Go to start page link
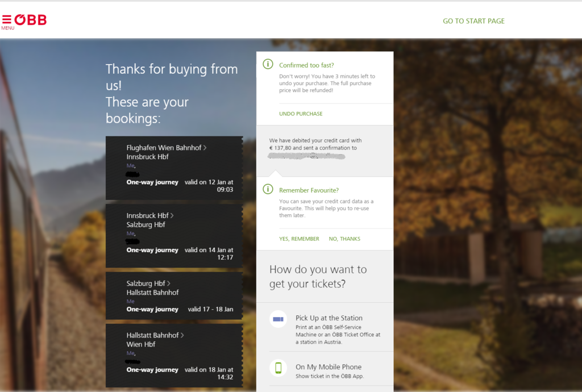Image resolution: width=582 pixels, height=392 pixels. tap(473, 21)
